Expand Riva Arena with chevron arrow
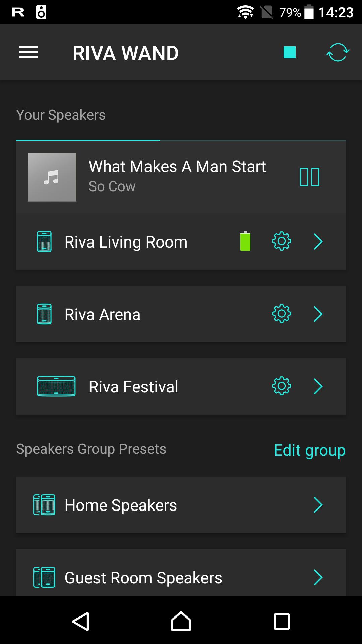 (x=318, y=314)
